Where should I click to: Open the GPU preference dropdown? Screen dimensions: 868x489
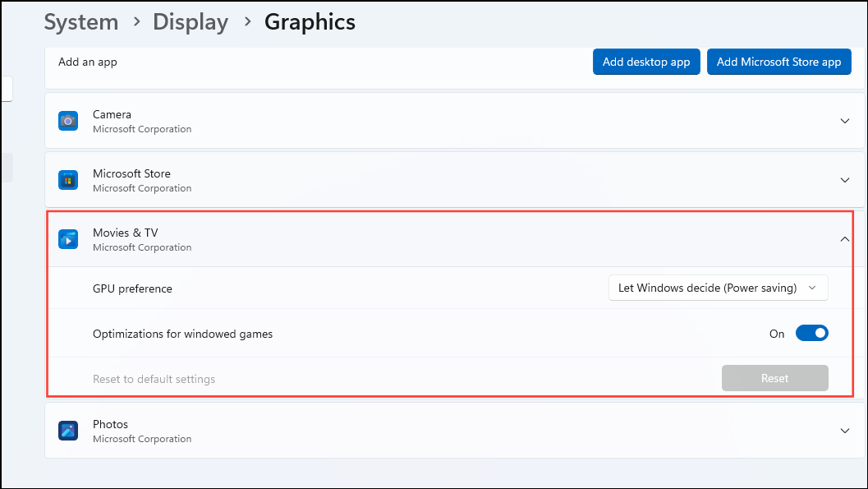tap(717, 288)
